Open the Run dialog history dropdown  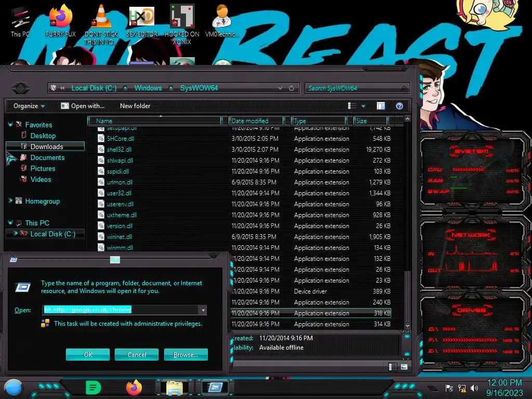(203, 310)
